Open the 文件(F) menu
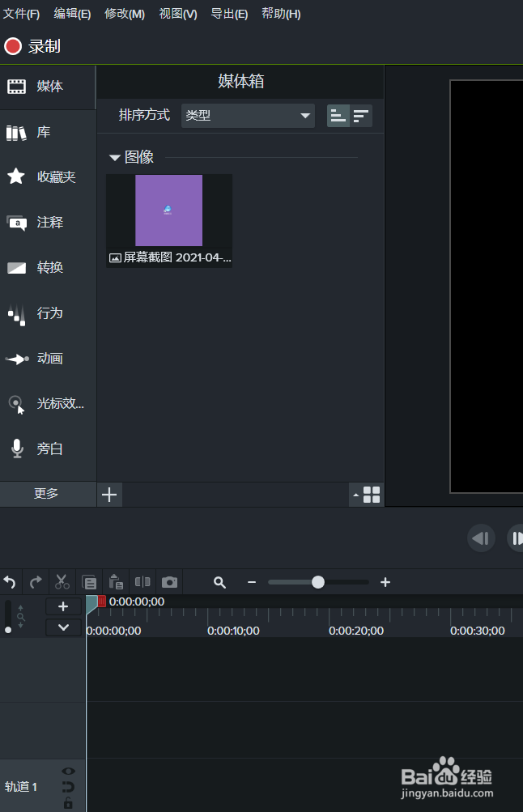This screenshot has width=523, height=812. click(x=21, y=14)
